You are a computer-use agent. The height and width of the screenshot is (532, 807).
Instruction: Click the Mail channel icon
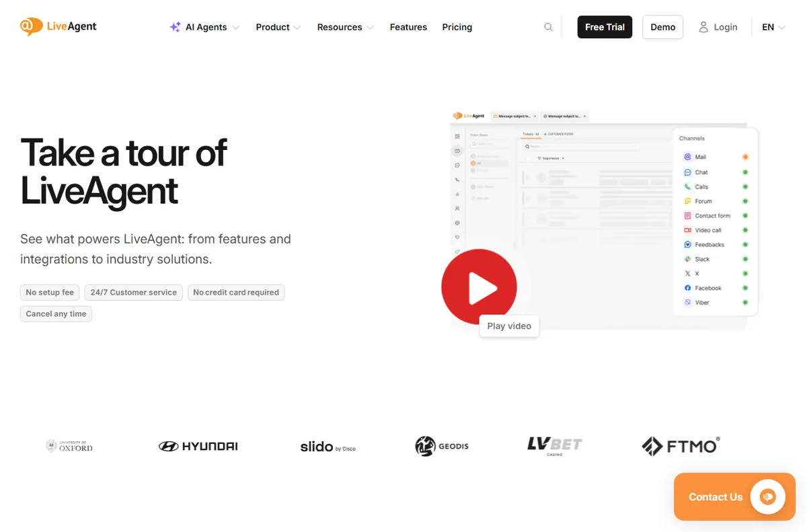[x=687, y=157]
